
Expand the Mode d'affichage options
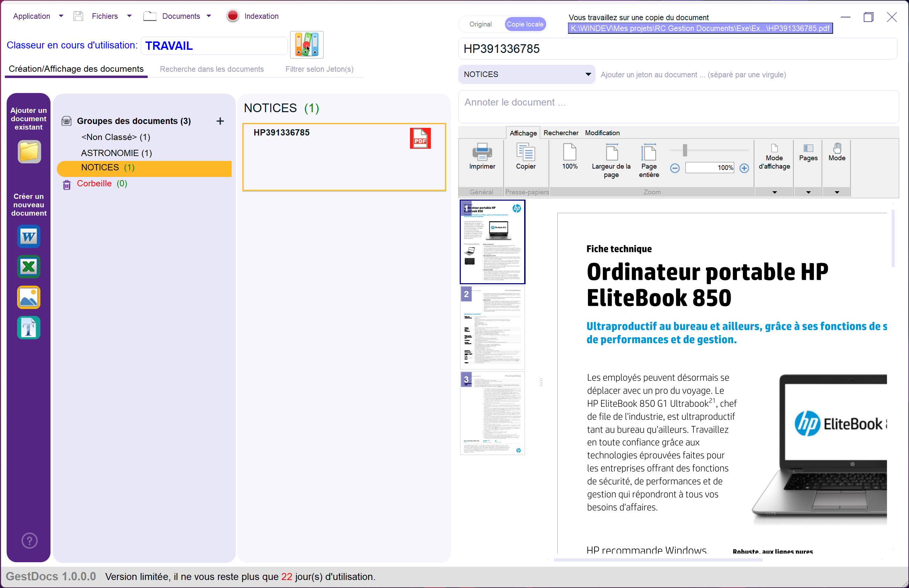pyautogui.click(x=774, y=192)
